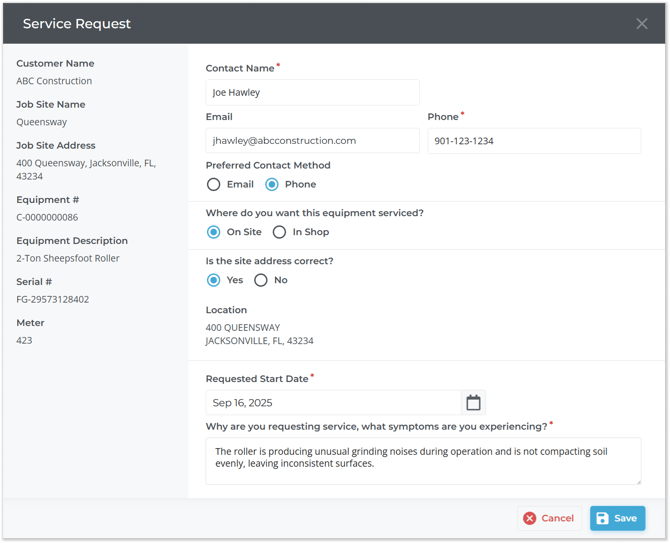Image resolution: width=670 pixels, height=543 pixels.
Task: Choose In Shop service location
Action: pos(279,232)
